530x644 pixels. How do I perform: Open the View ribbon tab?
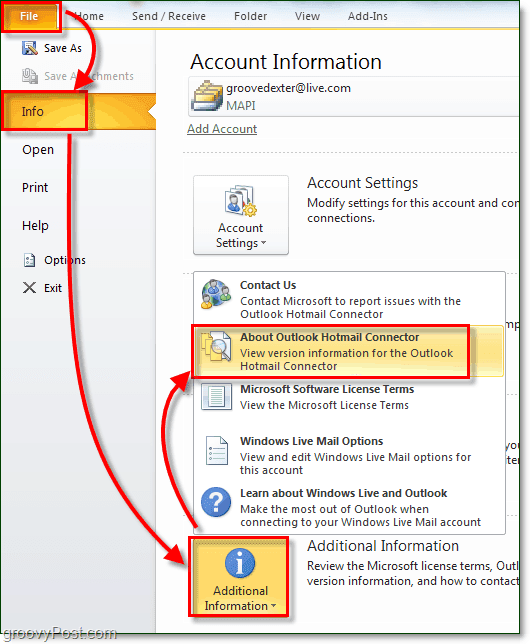pyautogui.click(x=307, y=16)
